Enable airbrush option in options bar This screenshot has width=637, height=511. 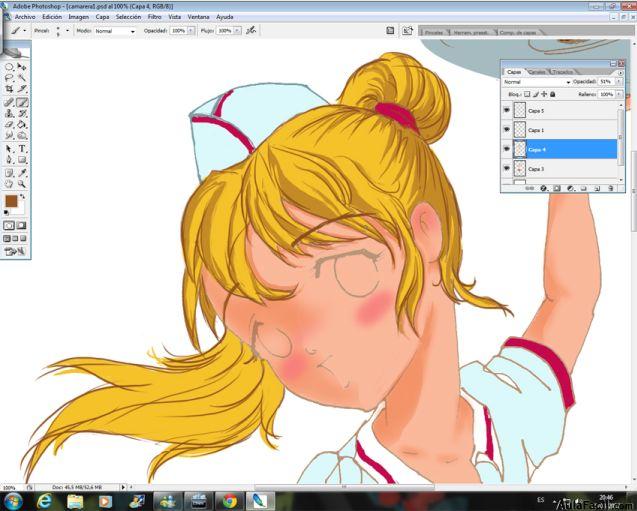pyautogui.click(x=251, y=30)
